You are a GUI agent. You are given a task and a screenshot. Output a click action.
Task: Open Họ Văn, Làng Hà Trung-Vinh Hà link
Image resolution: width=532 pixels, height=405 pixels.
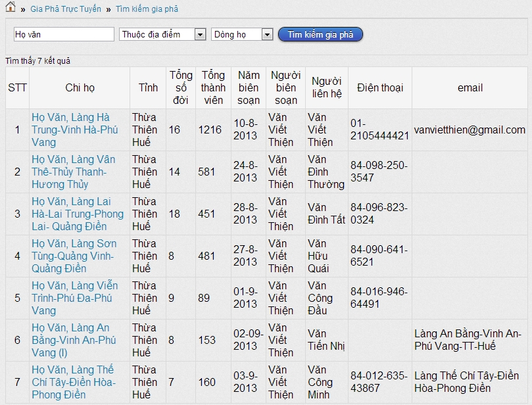[74, 130]
